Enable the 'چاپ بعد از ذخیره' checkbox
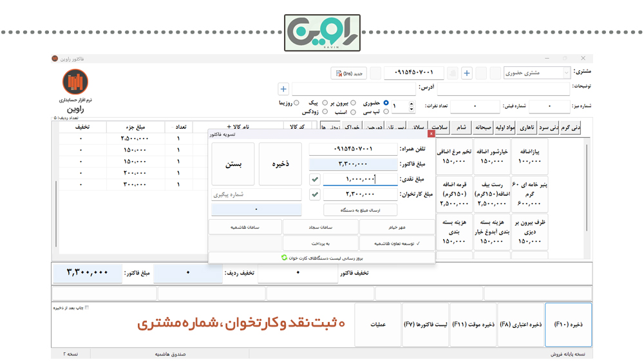This screenshot has height=362, width=644. (x=87, y=308)
